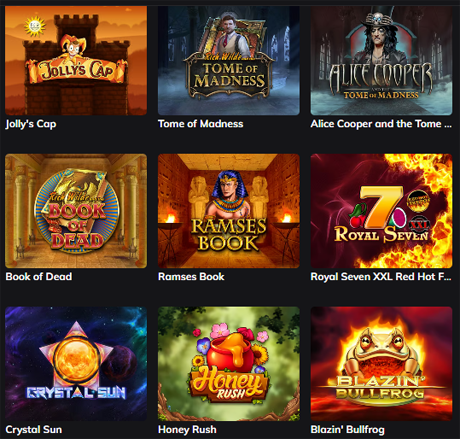This screenshot has height=439, width=460.
Task: Click the "Blazin' Bullfrog" title text
Action: tap(347, 429)
